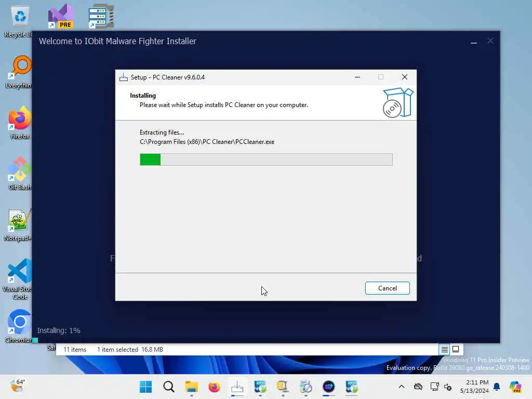Click the 'Installing: 1%' status in IObit window
This screenshot has height=399, width=532.
pos(59,330)
